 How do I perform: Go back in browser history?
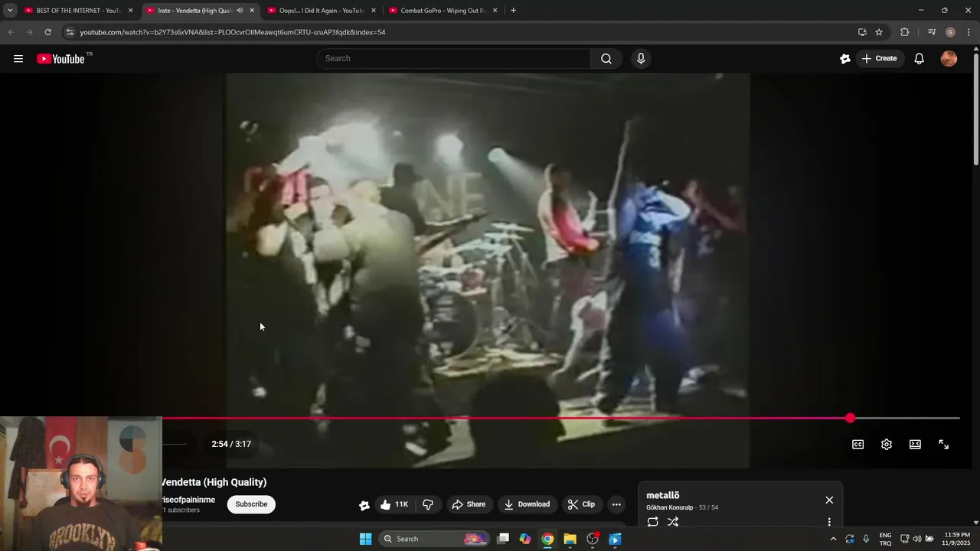tap(11, 32)
